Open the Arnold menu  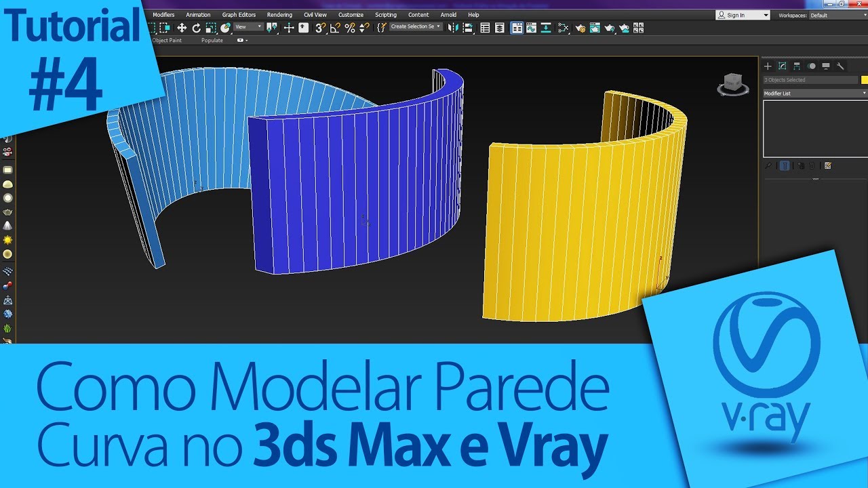pos(448,15)
